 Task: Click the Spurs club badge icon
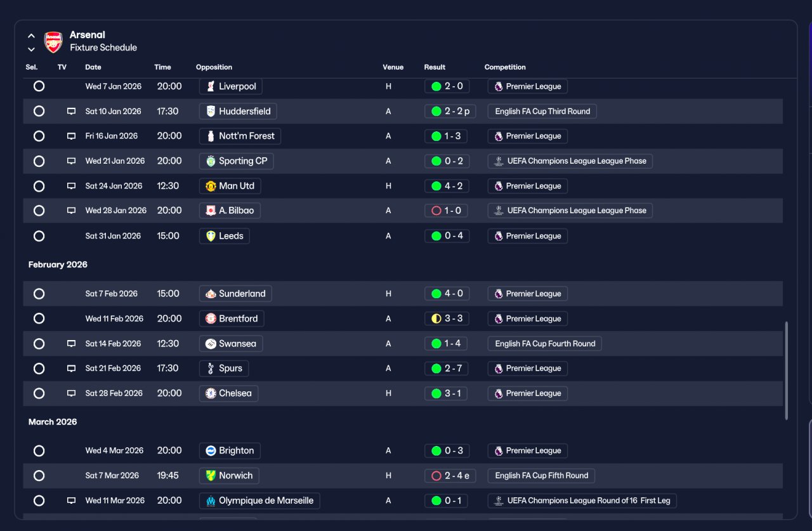pos(211,369)
